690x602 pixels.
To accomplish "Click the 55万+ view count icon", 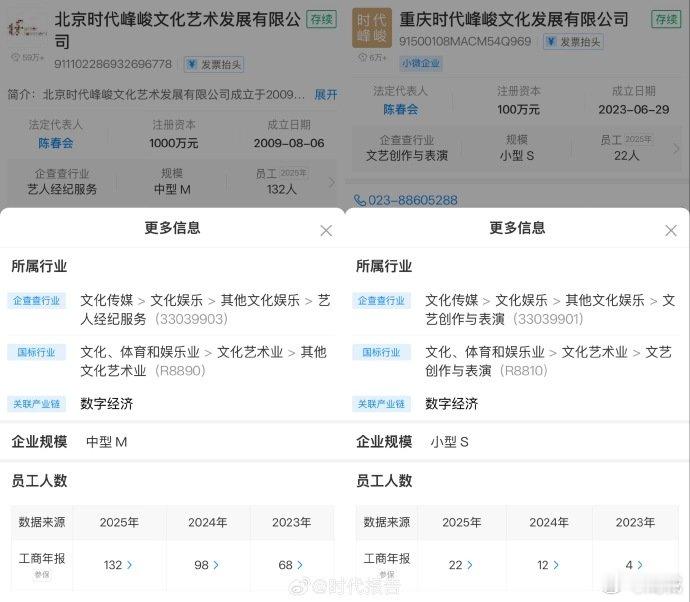I will [x=15, y=58].
